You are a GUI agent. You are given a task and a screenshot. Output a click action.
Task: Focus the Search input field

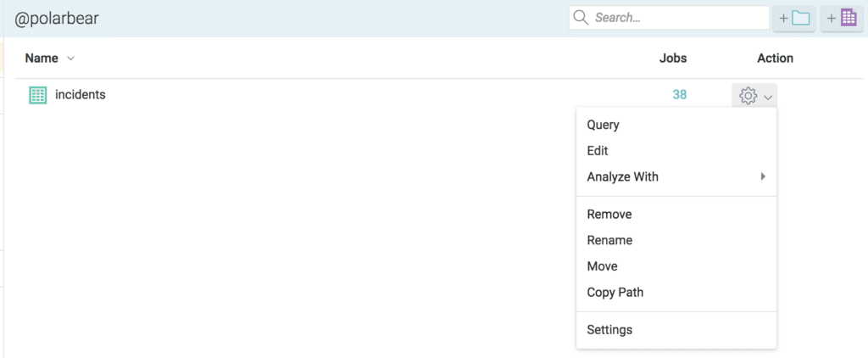670,18
